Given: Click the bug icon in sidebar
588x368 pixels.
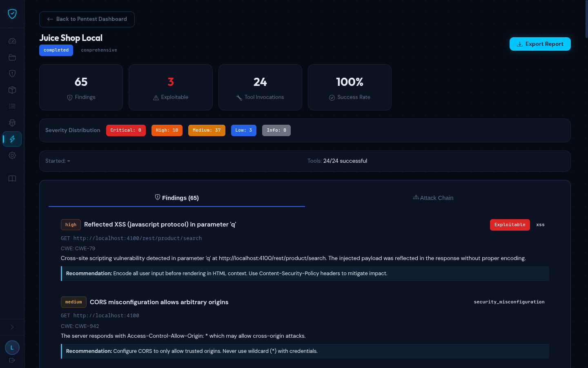Looking at the screenshot, I should click(x=12, y=123).
